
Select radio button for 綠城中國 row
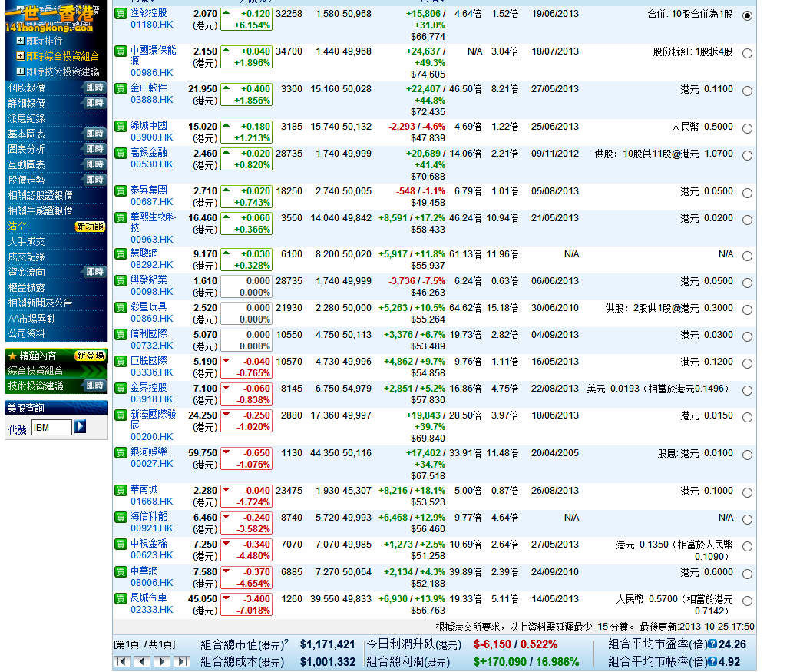point(748,128)
